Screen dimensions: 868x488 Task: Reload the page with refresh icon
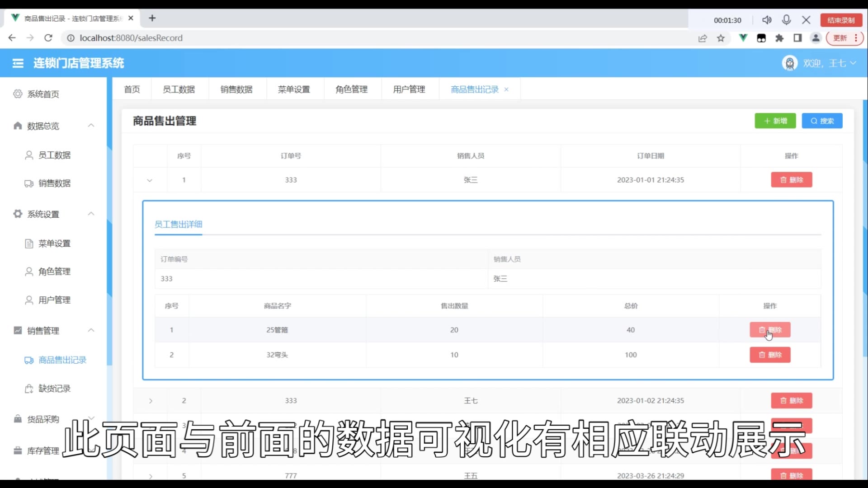tap(48, 38)
